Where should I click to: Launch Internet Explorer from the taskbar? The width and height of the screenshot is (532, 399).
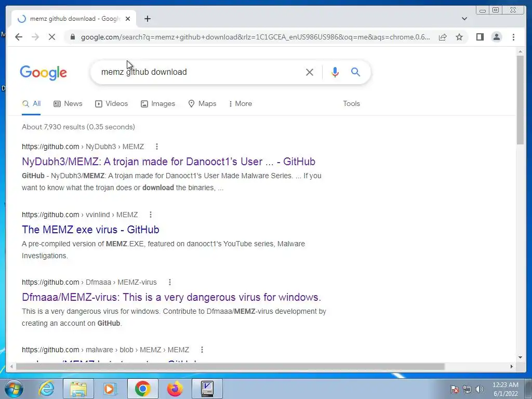tap(46, 389)
